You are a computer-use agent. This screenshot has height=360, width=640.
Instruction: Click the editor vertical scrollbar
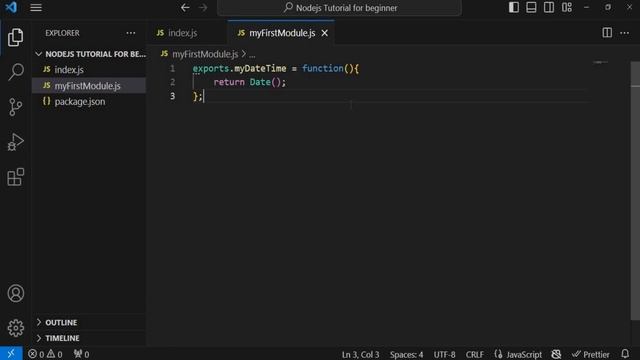(x=635, y=191)
